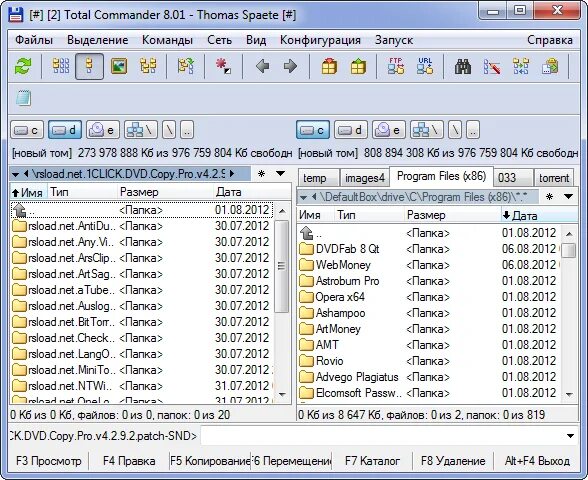Open the FTP connect icon

(396, 66)
